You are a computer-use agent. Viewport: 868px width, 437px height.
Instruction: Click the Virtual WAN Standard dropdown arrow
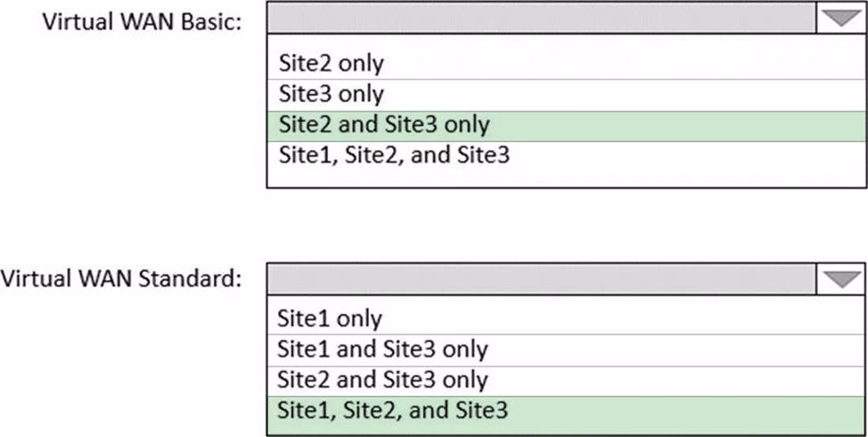[x=840, y=279]
